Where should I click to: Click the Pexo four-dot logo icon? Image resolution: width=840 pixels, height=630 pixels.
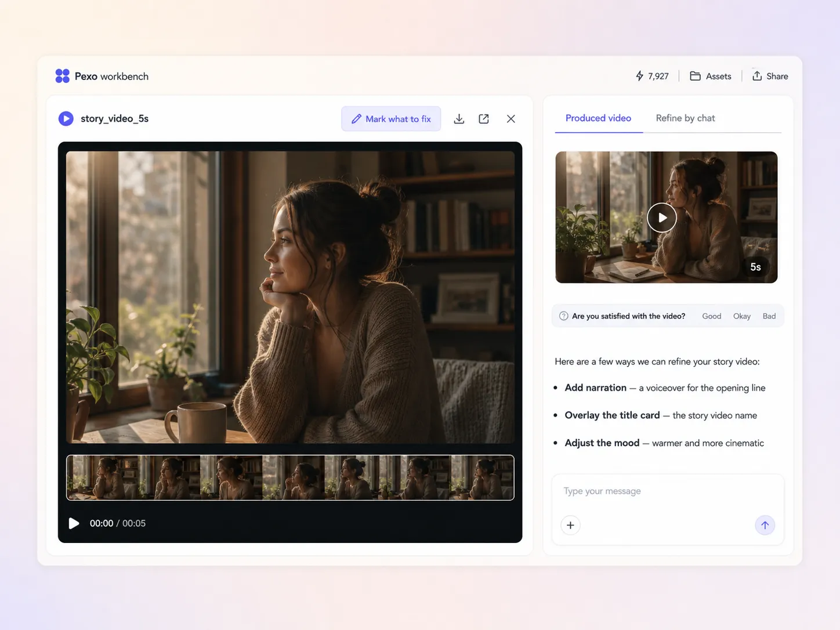[x=62, y=76]
